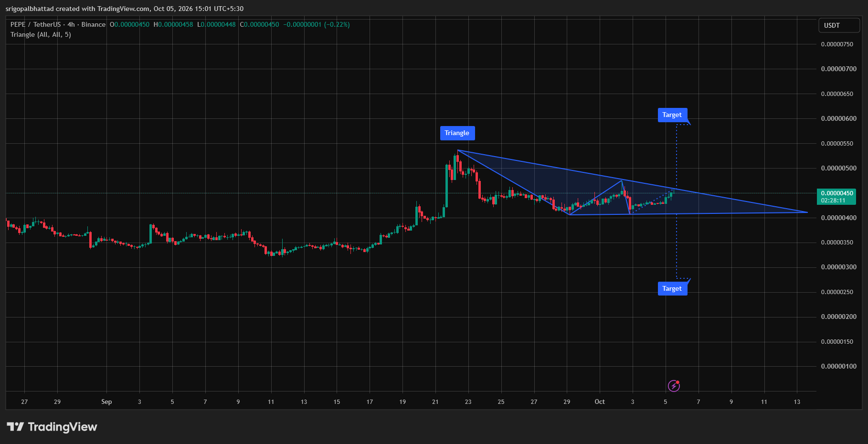868x444 pixels.
Task: Click the Sep label on time axis
Action: coord(106,402)
